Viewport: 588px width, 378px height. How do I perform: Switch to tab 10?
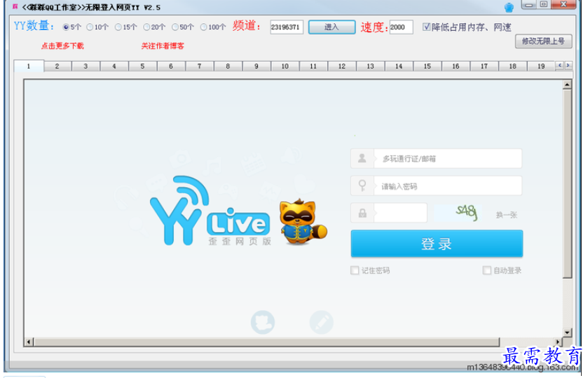pyautogui.click(x=285, y=66)
